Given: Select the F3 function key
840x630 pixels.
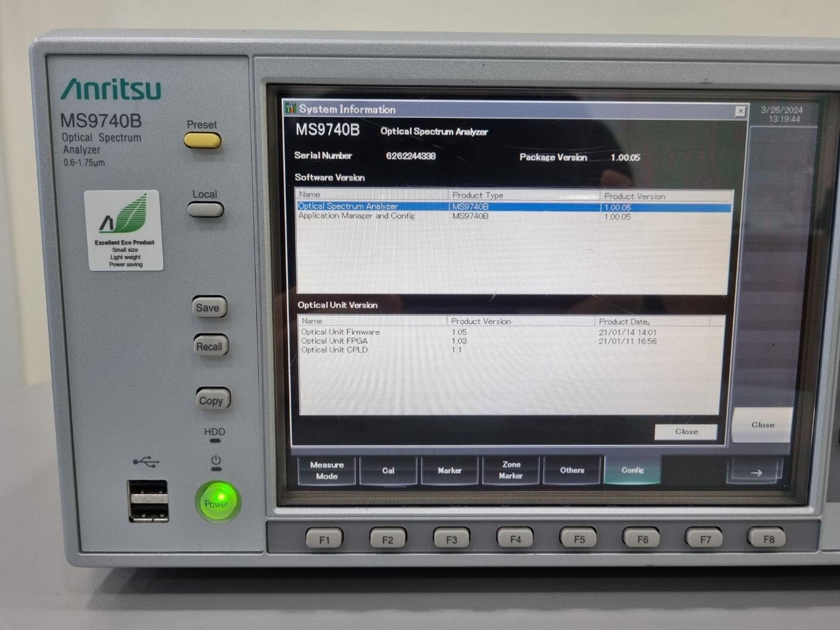Looking at the screenshot, I should coord(452,539).
